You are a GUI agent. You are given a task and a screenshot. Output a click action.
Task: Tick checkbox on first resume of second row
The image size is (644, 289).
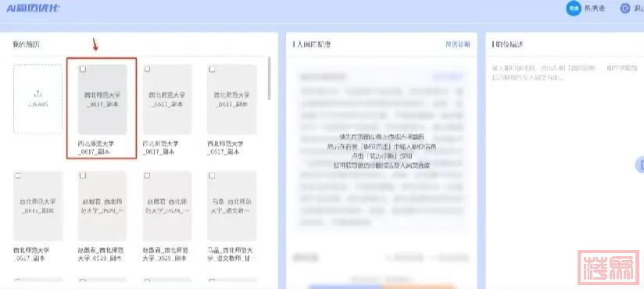[x=18, y=176]
